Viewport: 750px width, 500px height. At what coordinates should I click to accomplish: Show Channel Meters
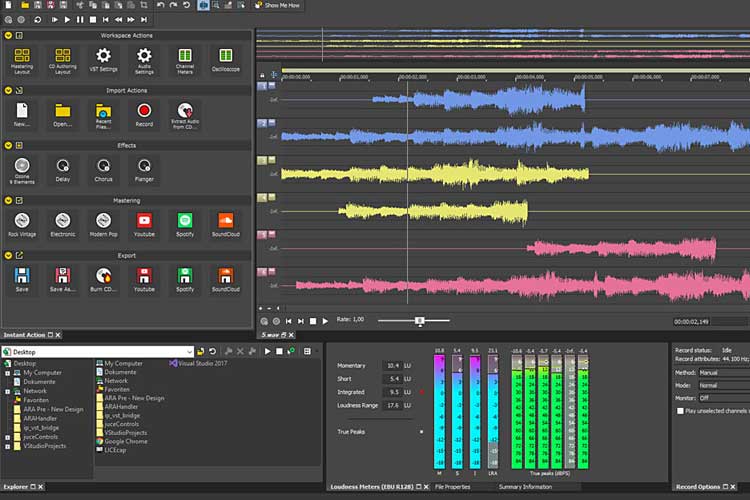click(185, 61)
